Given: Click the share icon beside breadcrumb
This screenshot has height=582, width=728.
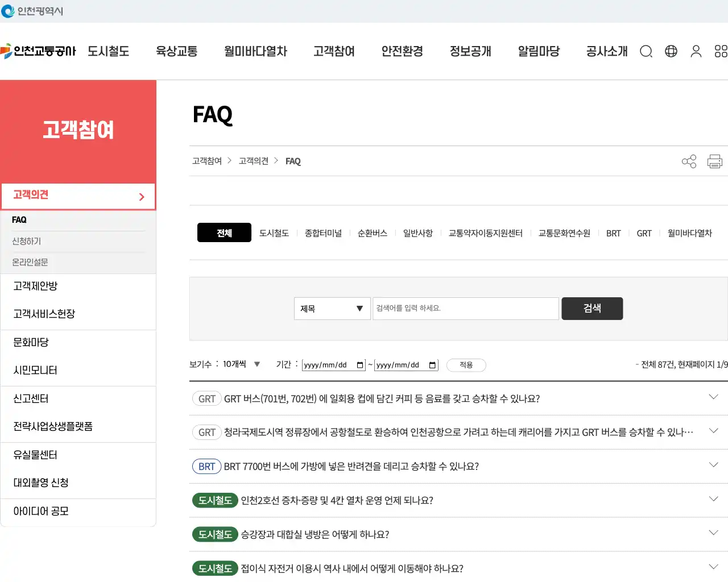Looking at the screenshot, I should point(689,161).
